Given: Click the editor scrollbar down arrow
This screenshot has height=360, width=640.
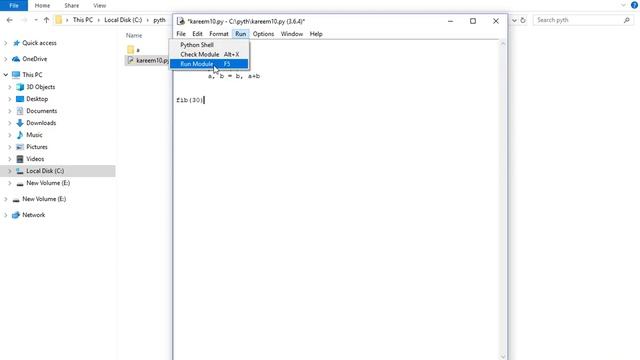Looking at the screenshot, I should tap(503, 356).
